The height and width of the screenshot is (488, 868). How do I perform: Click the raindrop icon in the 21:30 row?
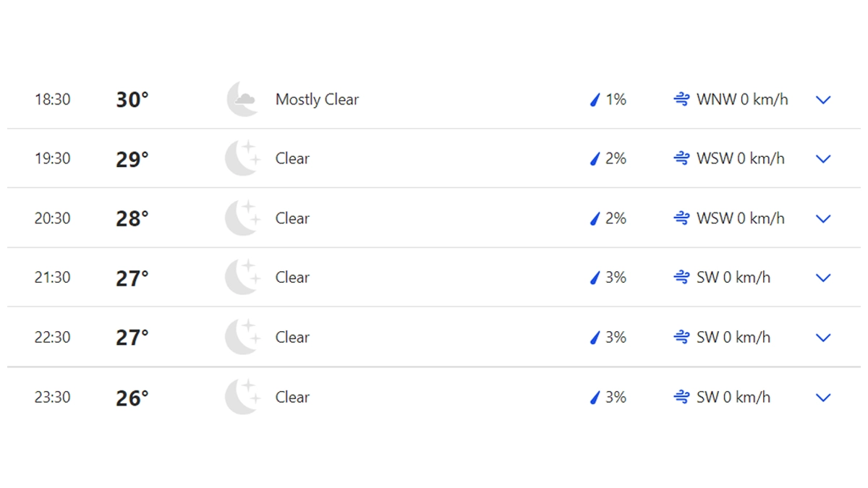[595, 278]
